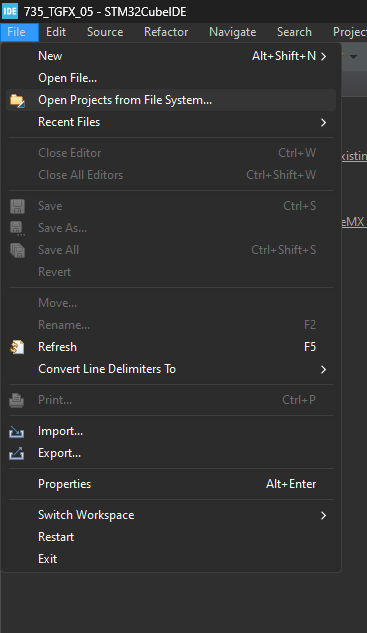Image resolution: width=367 pixels, height=633 pixels.
Task: Click the STM32CubeIDE app icon in title bar
Action: [10, 11]
